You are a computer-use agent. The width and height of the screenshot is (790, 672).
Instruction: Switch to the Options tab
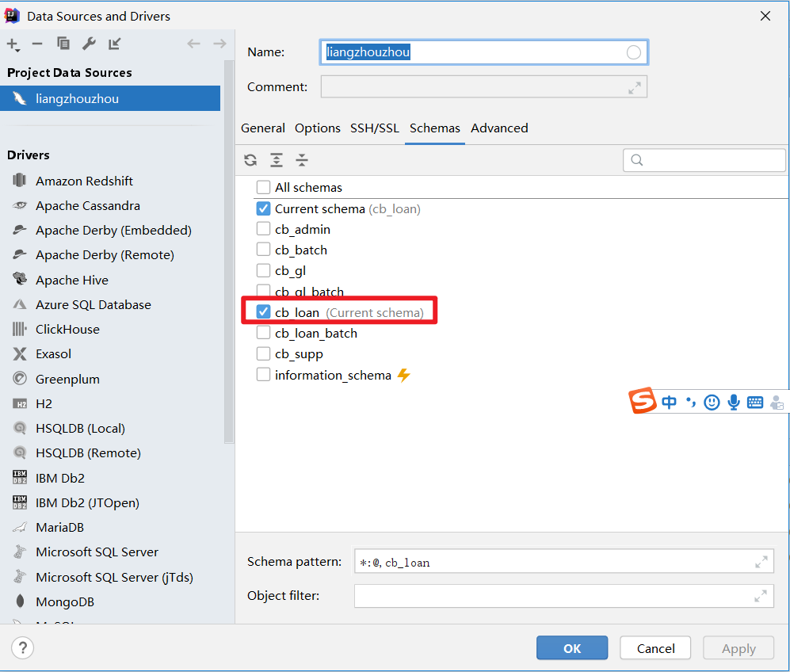coord(318,128)
